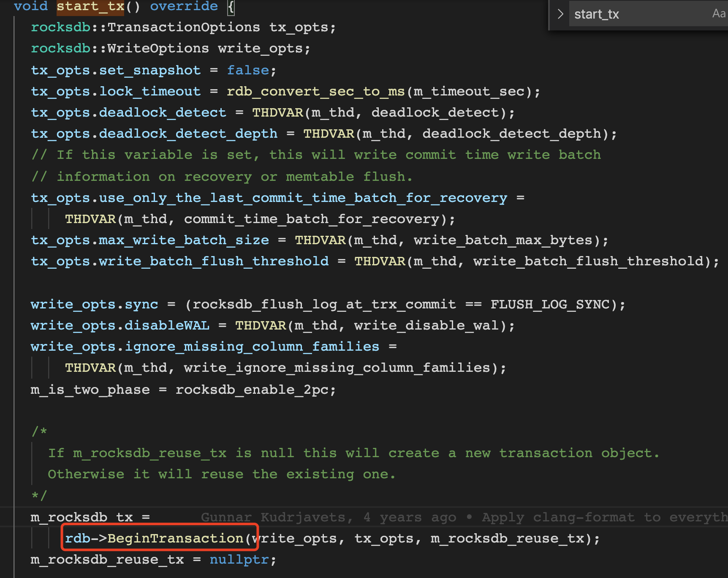The height and width of the screenshot is (578, 728).
Task: Click comment "Otherwise it will reuse the existing one."
Action: pos(222,474)
